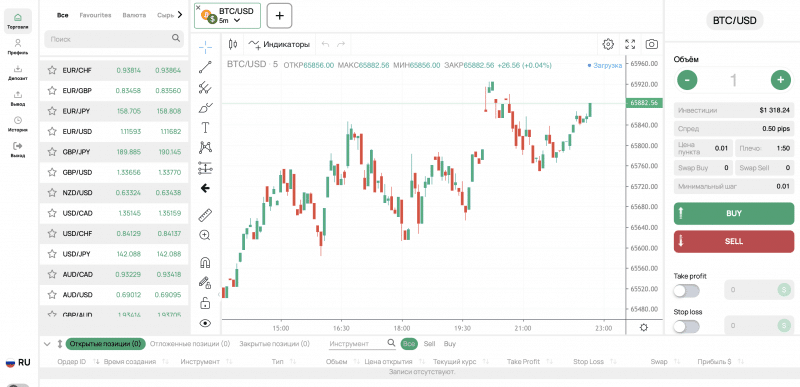Switch to the Favourites tab
Screen dimensions: 800x387
click(95, 15)
